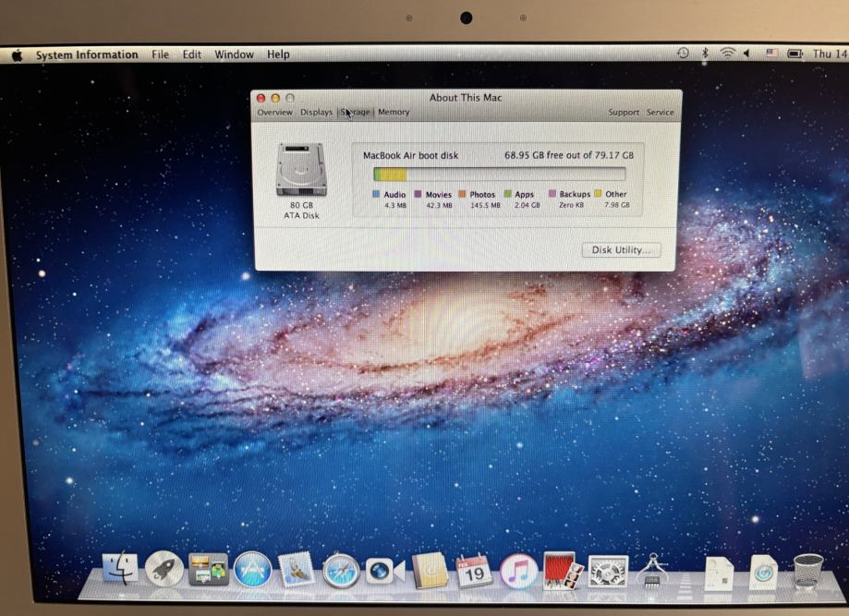Image resolution: width=849 pixels, height=616 pixels.
Task: Click the "80 GB ATA Disk" caption
Action: coord(301,210)
